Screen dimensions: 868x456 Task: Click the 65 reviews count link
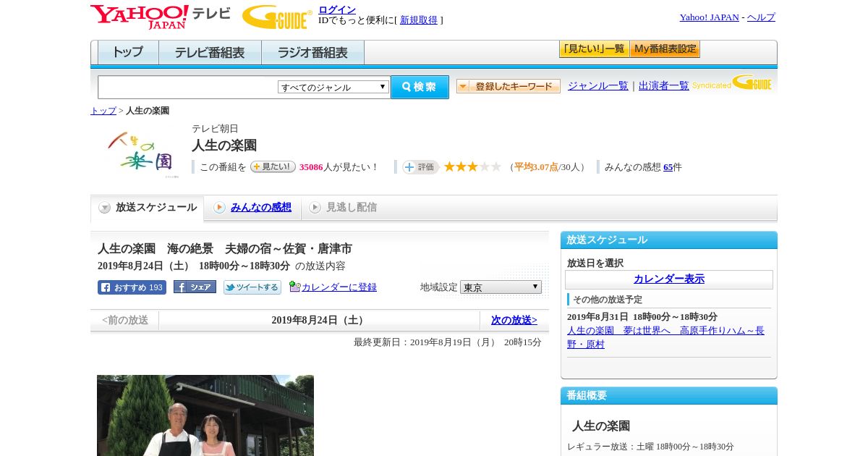tap(668, 167)
